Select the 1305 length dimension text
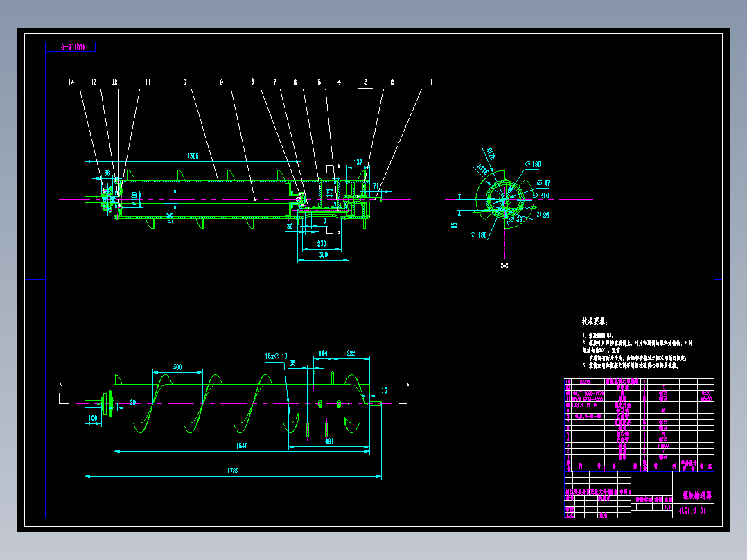The width and height of the screenshot is (747, 560). (x=193, y=156)
